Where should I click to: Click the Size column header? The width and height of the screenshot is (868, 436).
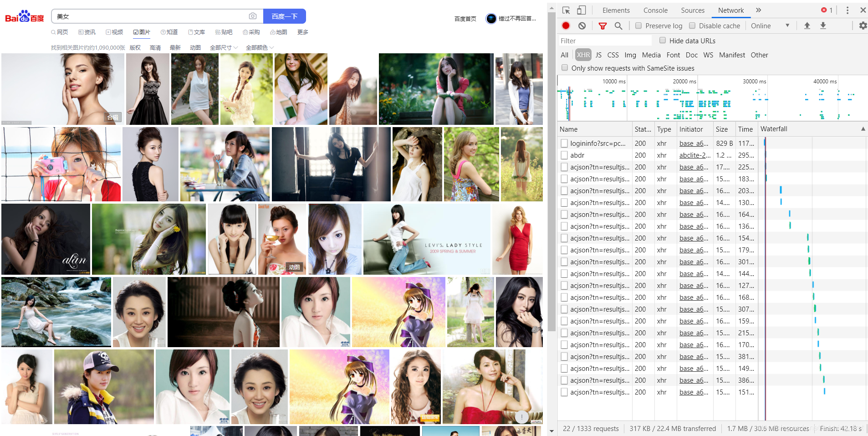click(724, 129)
